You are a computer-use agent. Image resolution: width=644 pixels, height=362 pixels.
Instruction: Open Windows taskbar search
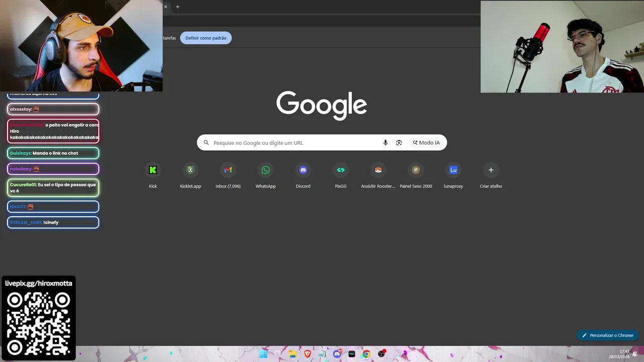pos(278,354)
